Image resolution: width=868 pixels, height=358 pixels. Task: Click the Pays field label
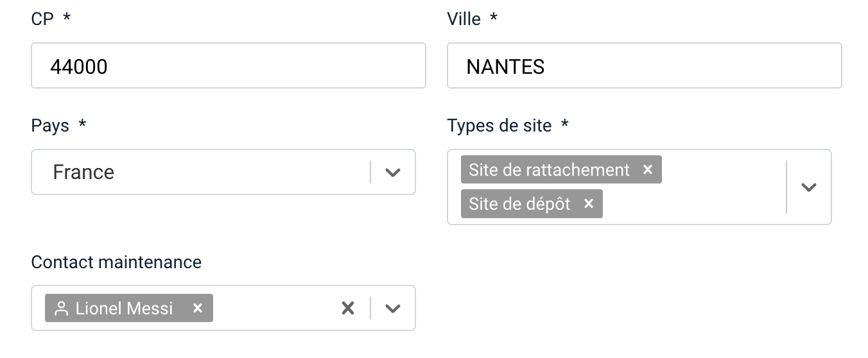pyautogui.click(x=50, y=125)
